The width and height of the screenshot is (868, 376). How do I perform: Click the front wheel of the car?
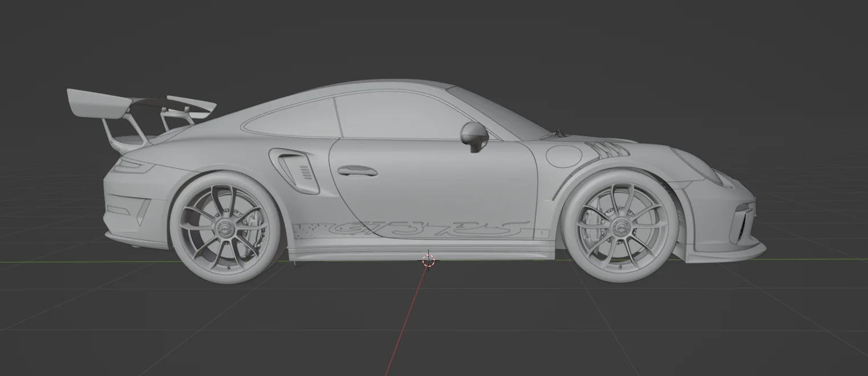coord(622,228)
